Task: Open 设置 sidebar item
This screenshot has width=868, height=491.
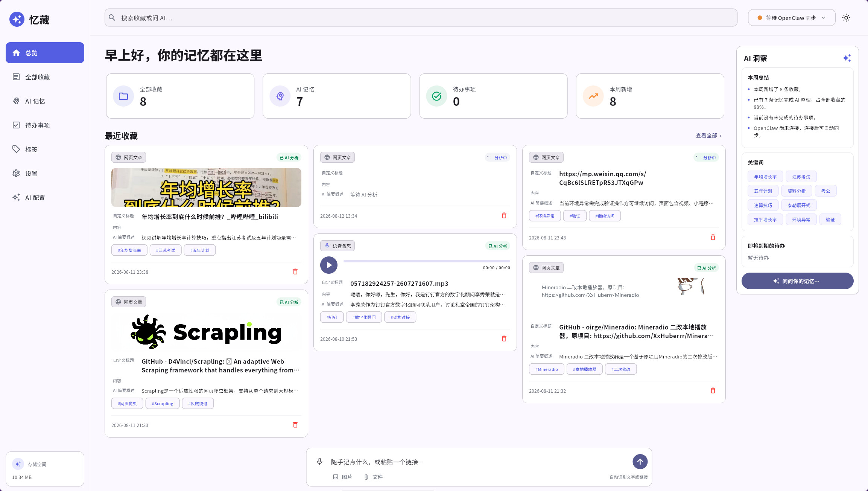Action: [x=45, y=173]
